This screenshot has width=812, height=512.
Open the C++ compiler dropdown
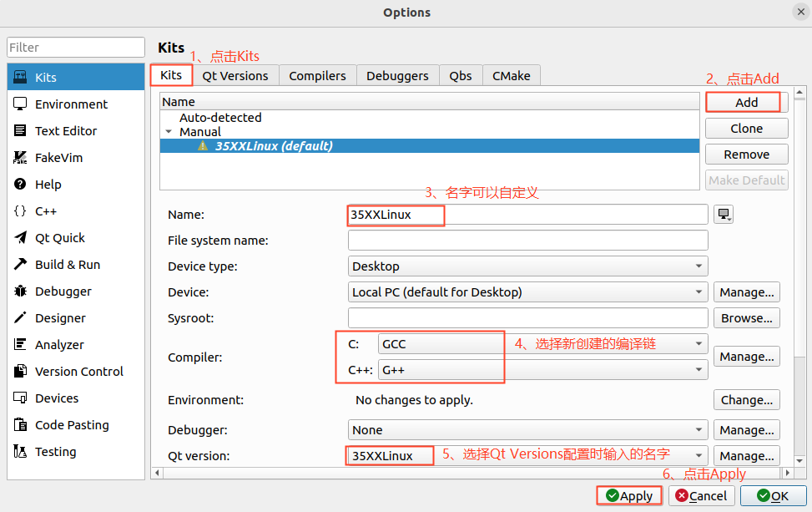coord(541,369)
